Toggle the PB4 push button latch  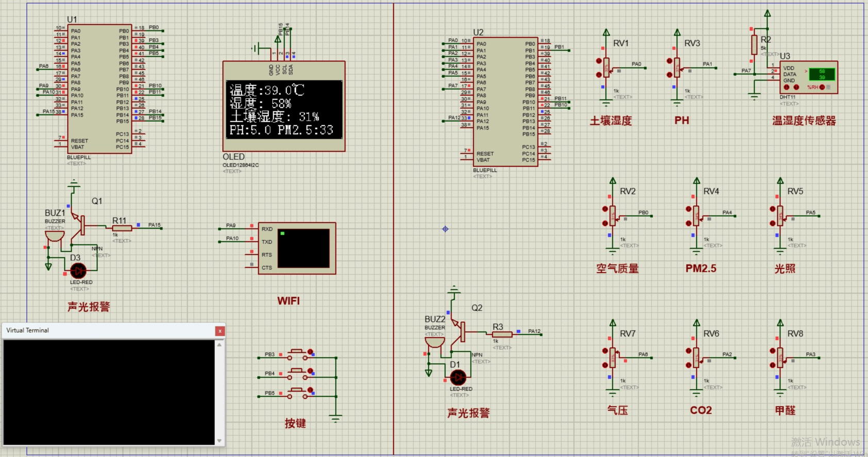click(310, 371)
